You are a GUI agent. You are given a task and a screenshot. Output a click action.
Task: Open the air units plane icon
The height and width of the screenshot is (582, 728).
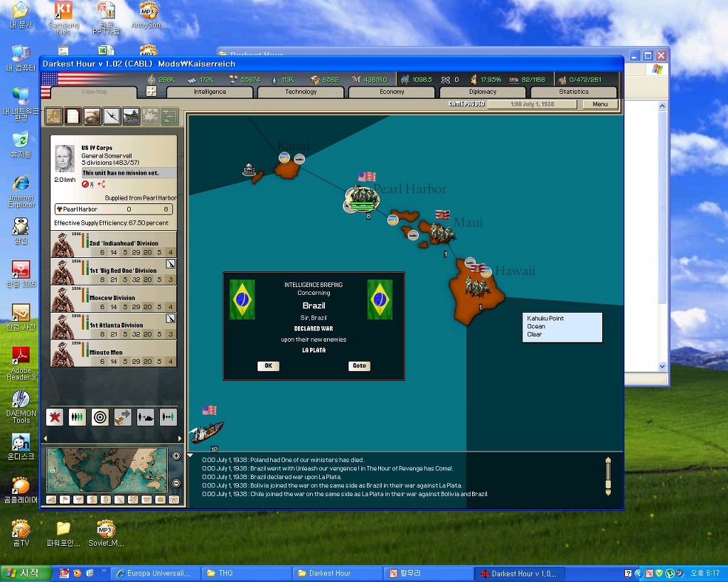tap(112, 116)
